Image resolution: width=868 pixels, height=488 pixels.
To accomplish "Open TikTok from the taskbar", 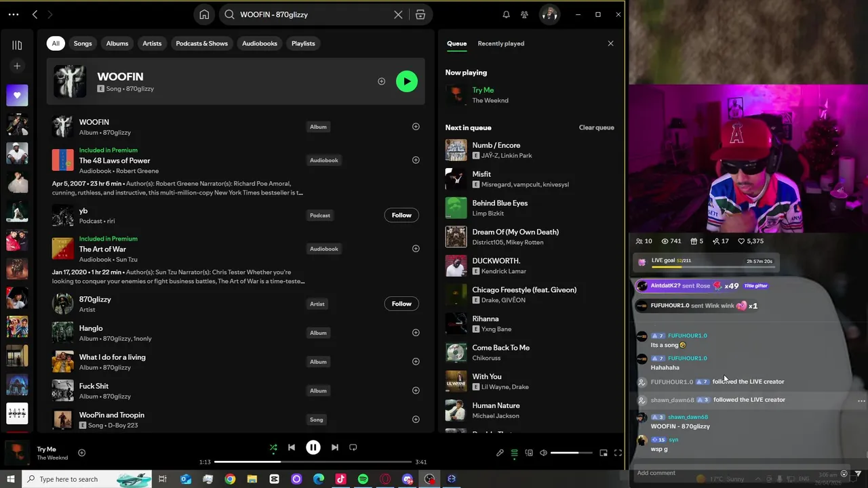I will point(340,479).
